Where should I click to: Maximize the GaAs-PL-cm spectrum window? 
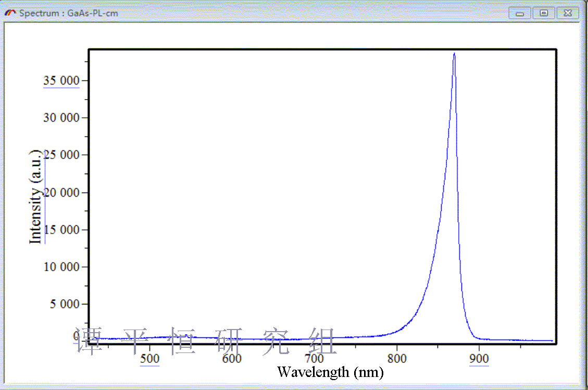pyautogui.click(x=544, y=14)
